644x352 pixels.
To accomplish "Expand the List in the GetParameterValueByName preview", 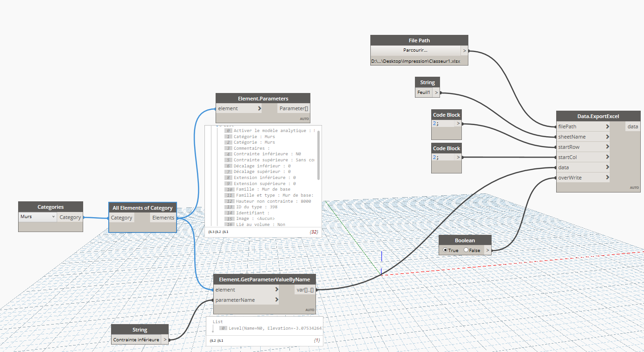I will [213, 328].
